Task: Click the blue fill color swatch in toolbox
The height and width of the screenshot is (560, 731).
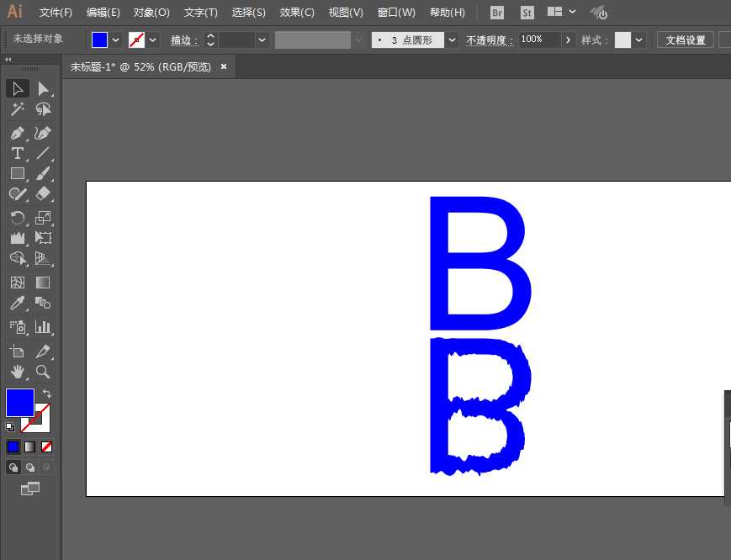Action: [19, 402]
